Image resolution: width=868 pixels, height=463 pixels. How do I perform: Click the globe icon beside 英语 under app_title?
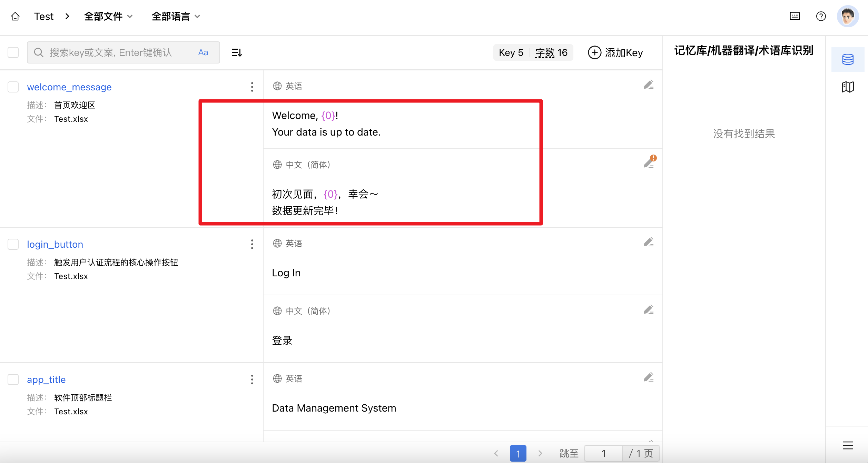point(277,378)
